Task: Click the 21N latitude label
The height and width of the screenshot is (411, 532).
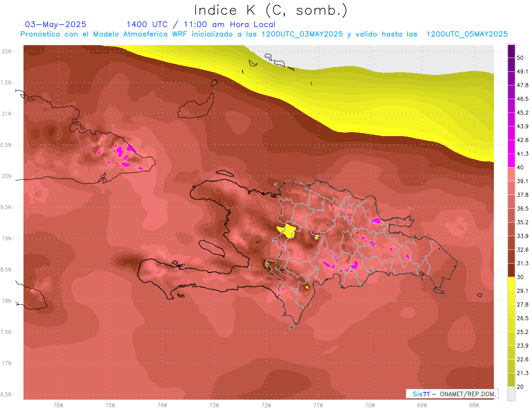Action: pyautogui.click(x=7, y=114)
